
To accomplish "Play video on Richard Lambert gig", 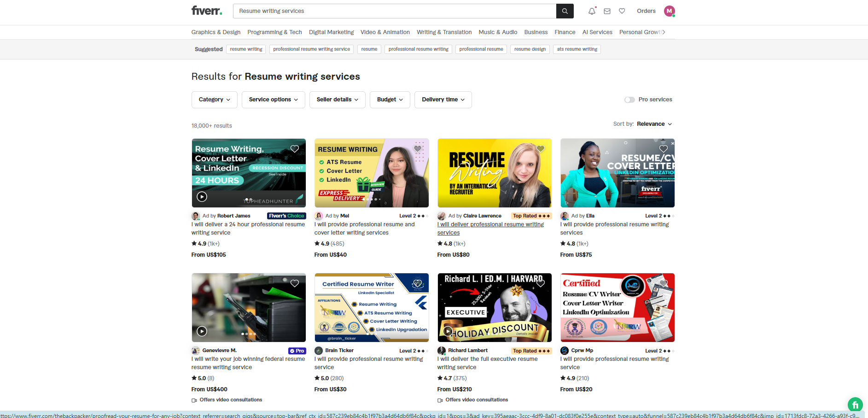I will 448,331.
